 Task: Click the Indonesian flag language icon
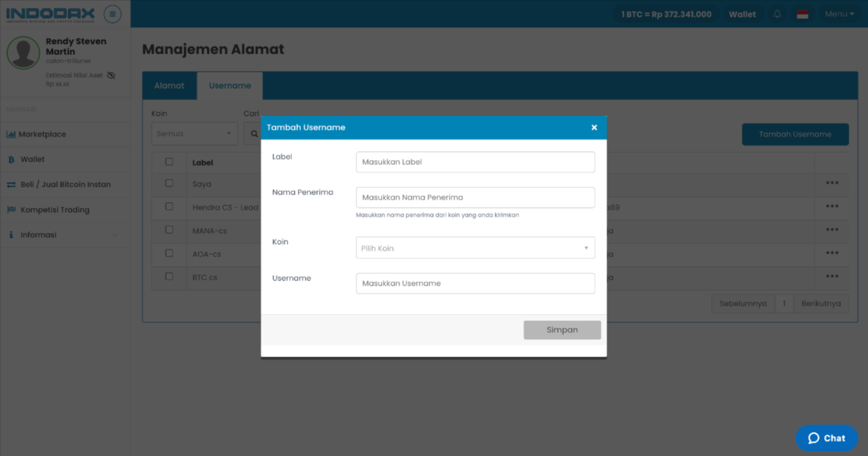pyautogui.click(x=802, y=14)
